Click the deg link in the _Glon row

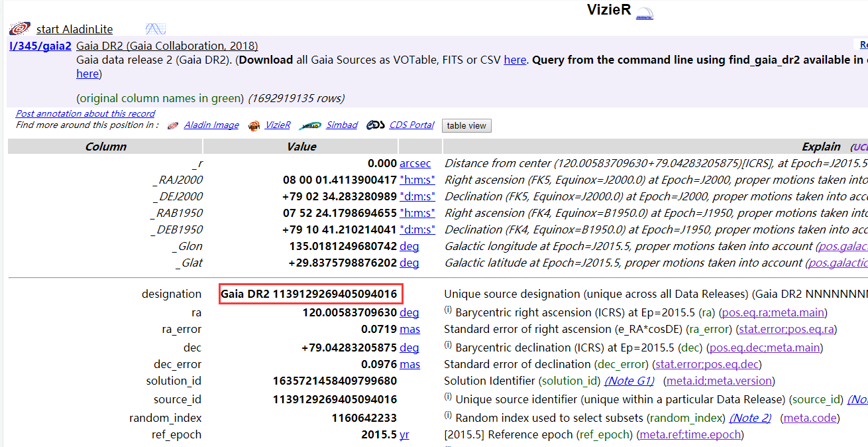point(409,246)
